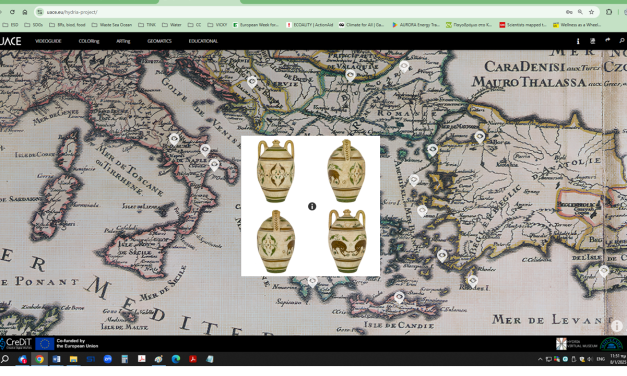Screen dimensions: 627x376
Task: Open the ARTing menu
Action: (x=123, y=41)
